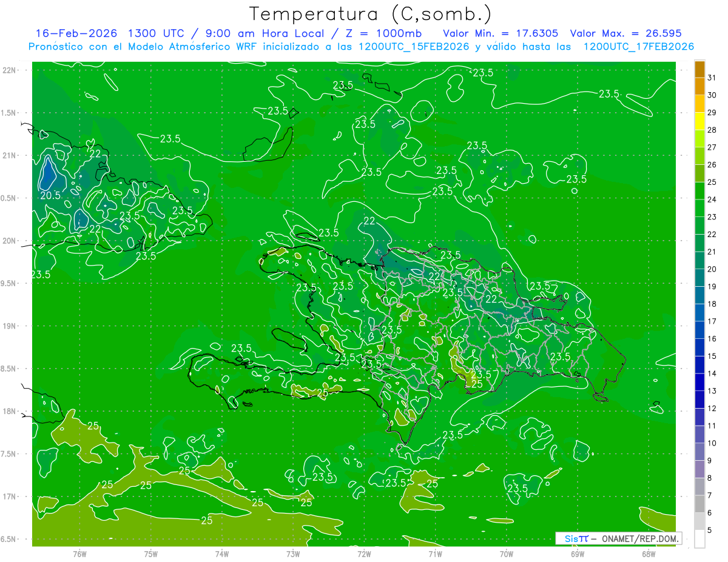Click the colorbar scale label "31"
This screenshot has width=728, height=562.
point(713,77)
